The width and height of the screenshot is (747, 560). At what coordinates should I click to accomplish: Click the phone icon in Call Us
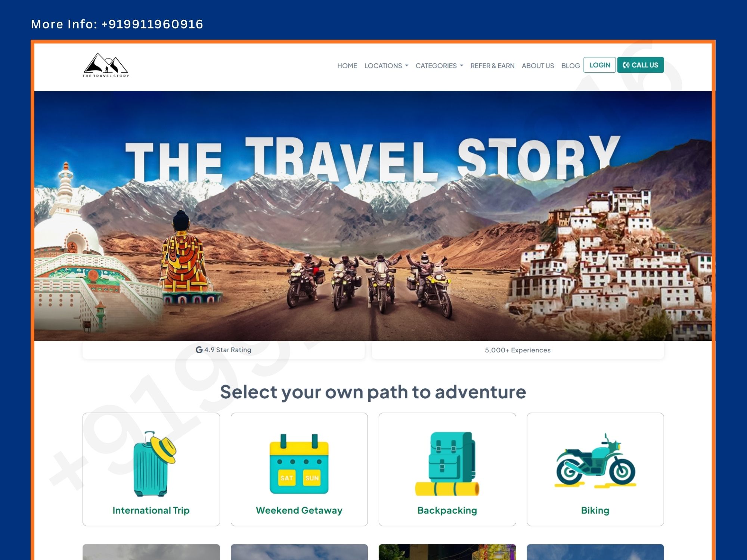click(626, 65)
